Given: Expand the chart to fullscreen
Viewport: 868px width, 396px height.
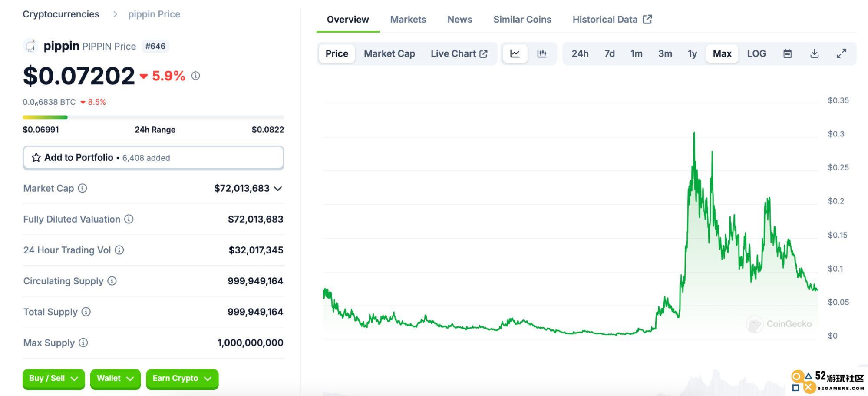Looking at the screenshot, I should click(842, 53).
